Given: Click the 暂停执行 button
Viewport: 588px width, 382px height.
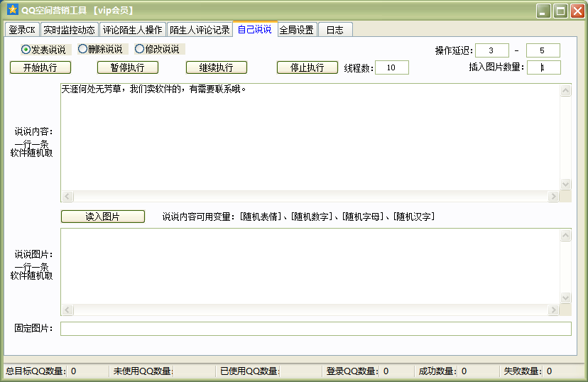Looking at the screenshot, I should point(128,67).
